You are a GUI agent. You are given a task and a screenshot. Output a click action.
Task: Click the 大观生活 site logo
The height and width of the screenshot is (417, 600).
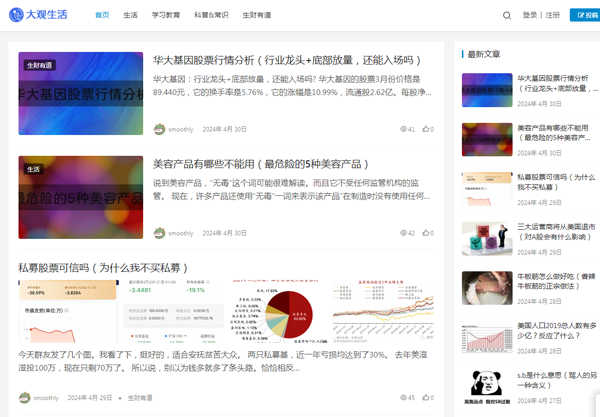(38, 15)
